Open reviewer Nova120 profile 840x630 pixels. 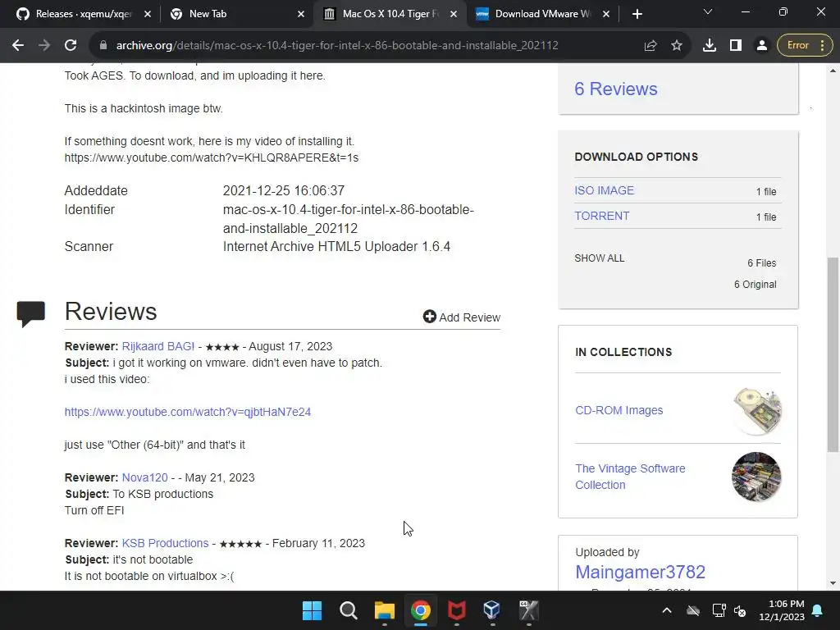[x=144, y=477]
